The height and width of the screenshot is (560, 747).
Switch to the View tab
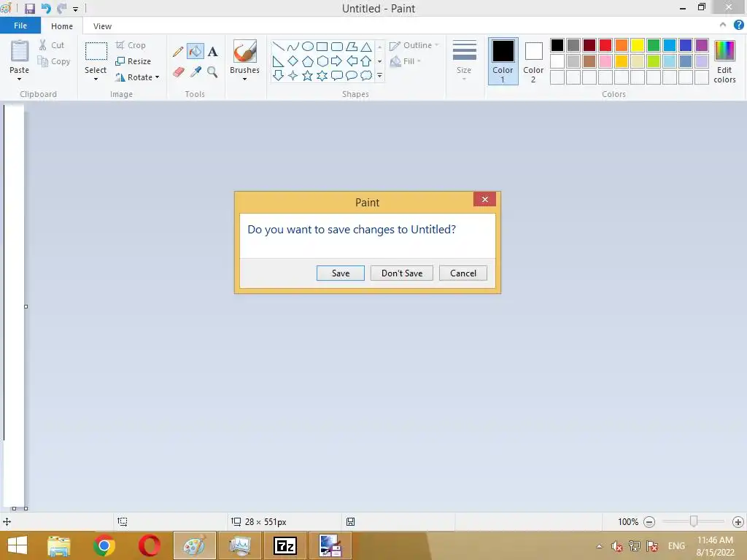[102, 26]
